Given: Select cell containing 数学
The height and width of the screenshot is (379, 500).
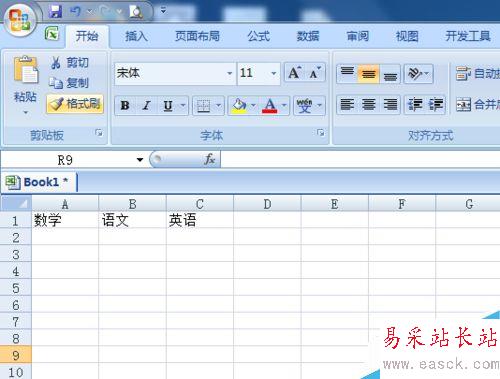Looking at the screenshot, I should 65,220.
